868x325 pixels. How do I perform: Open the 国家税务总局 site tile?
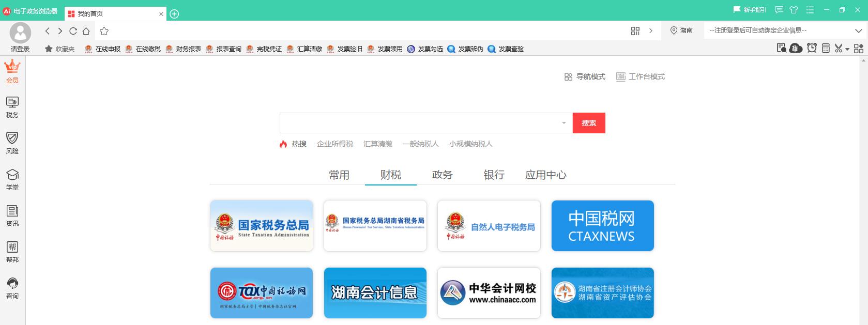(262, 226)
